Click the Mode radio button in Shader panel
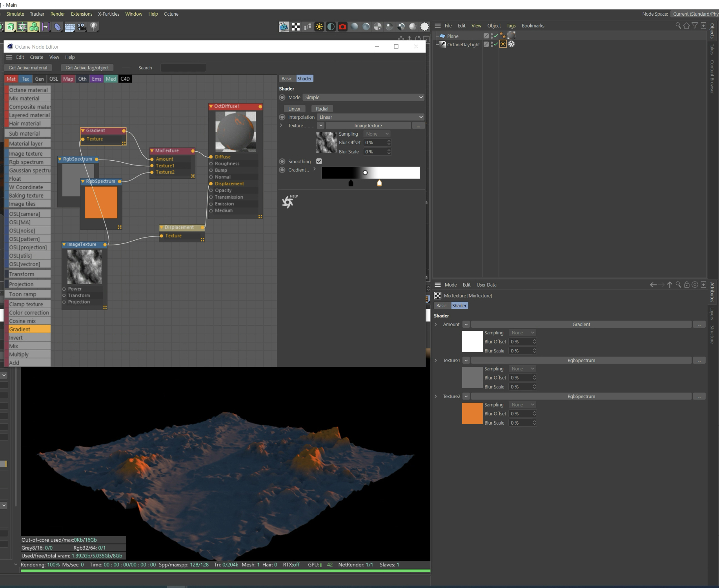Viewport: 719px width, 588px height. click(x=282, y=97)
